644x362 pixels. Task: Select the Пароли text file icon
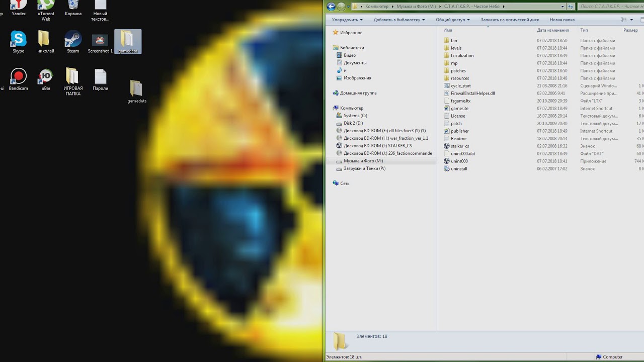pos(100,79)
